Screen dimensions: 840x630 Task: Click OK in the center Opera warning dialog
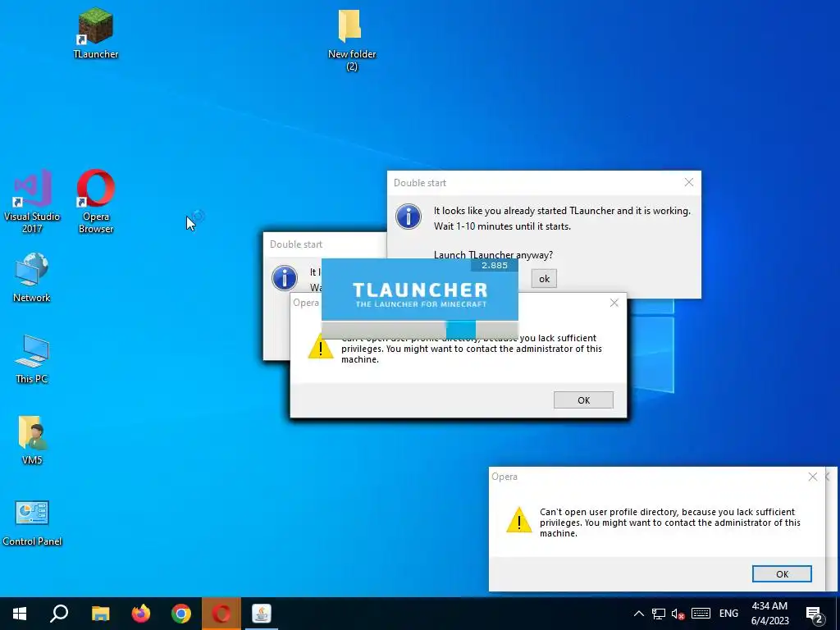coord(583,400)
